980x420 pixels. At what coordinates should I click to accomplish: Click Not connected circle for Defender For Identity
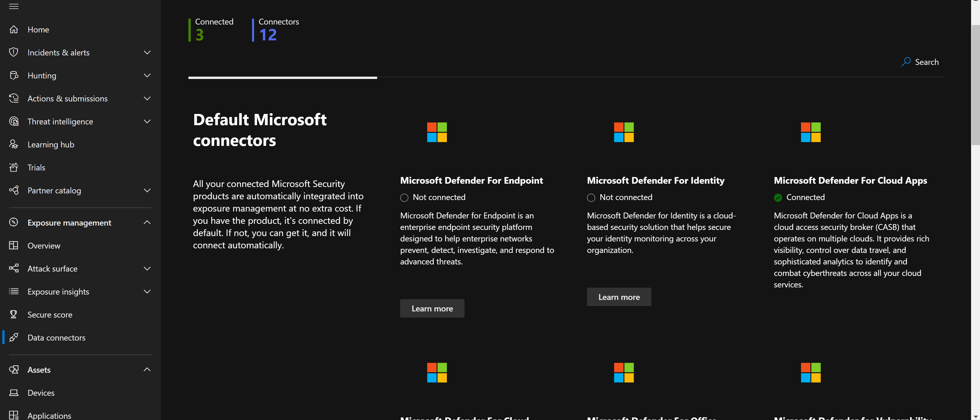pyautogui.click(x=591, y=197)
